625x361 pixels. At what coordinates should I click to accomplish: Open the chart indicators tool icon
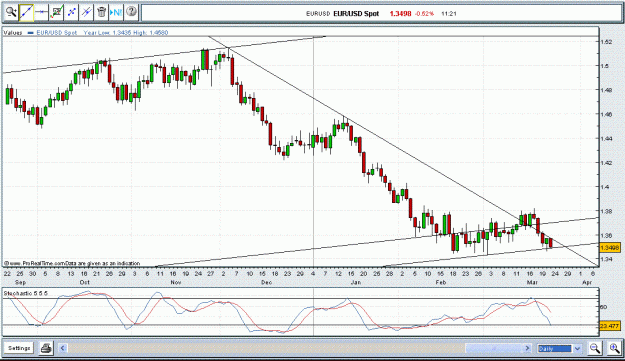click(x=56, y=12)
